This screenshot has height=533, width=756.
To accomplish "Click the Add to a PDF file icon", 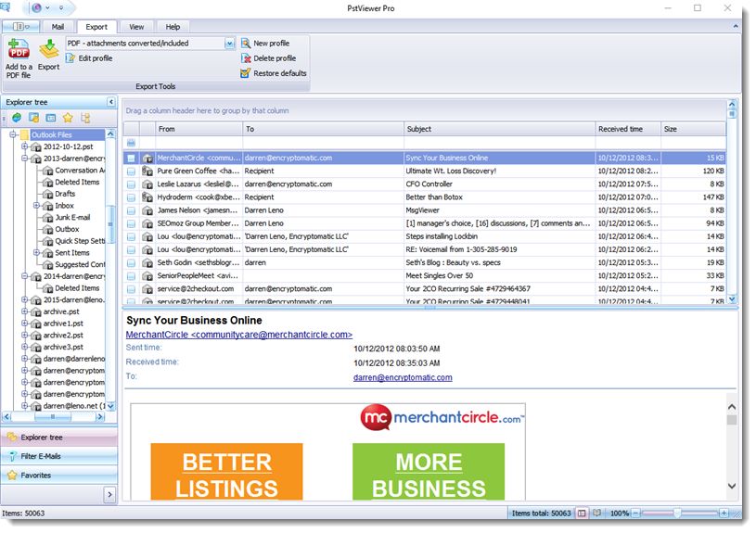I will [19, 49].
